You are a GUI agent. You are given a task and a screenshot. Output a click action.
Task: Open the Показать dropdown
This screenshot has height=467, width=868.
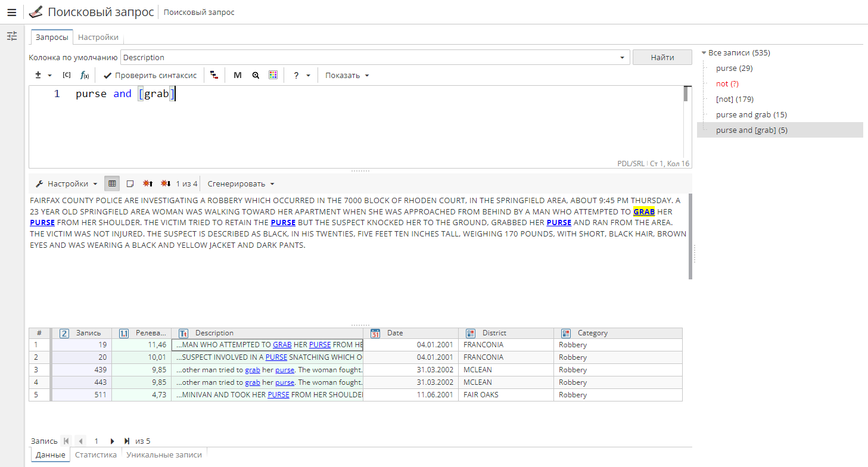347,75
